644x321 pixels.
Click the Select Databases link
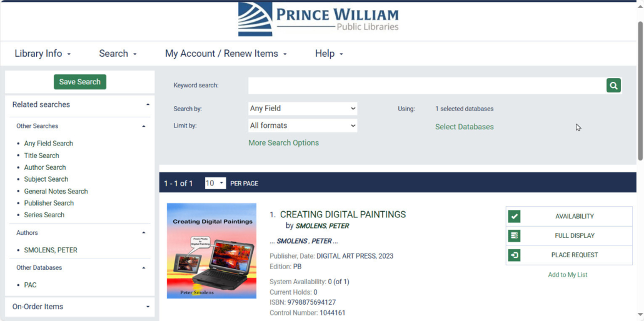(465, 127)
